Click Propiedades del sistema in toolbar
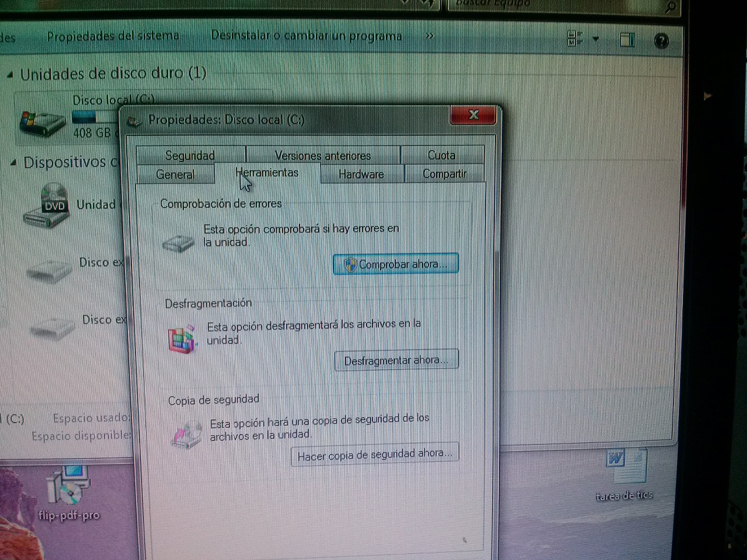The height and width of the screenshot is (560, 747). (x=113, y=36)
